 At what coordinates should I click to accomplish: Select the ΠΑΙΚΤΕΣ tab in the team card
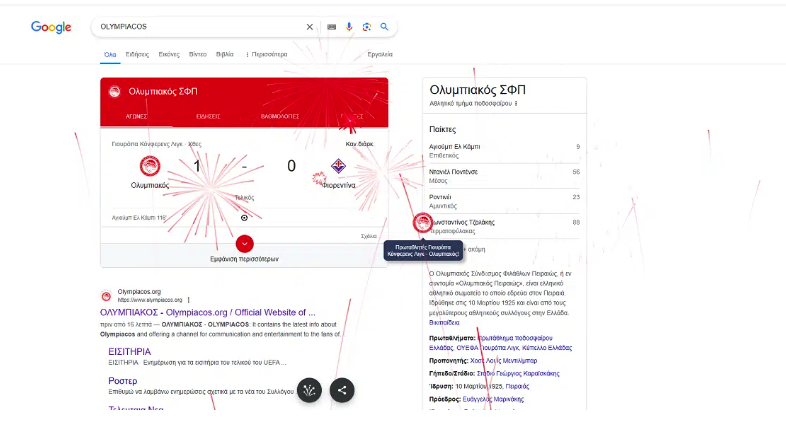[x=352, y=116]
